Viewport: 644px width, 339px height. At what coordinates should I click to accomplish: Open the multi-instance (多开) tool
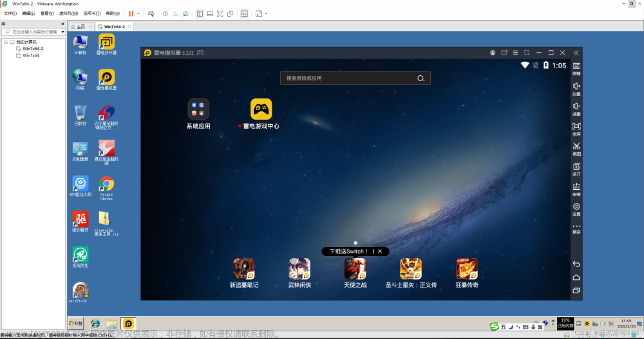click(x=576, y=169)
